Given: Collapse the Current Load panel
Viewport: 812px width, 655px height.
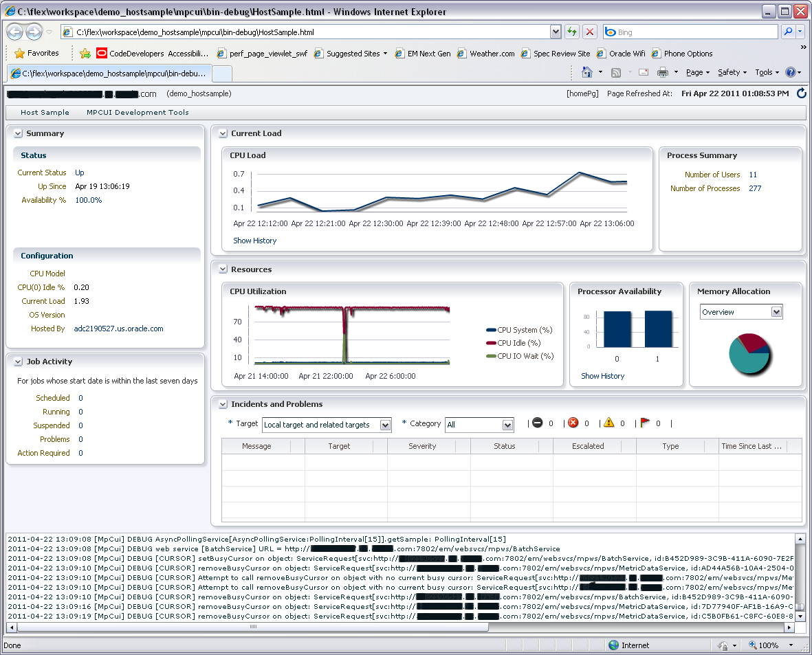Looking at the screenshot, I should (x=223, y=133).
